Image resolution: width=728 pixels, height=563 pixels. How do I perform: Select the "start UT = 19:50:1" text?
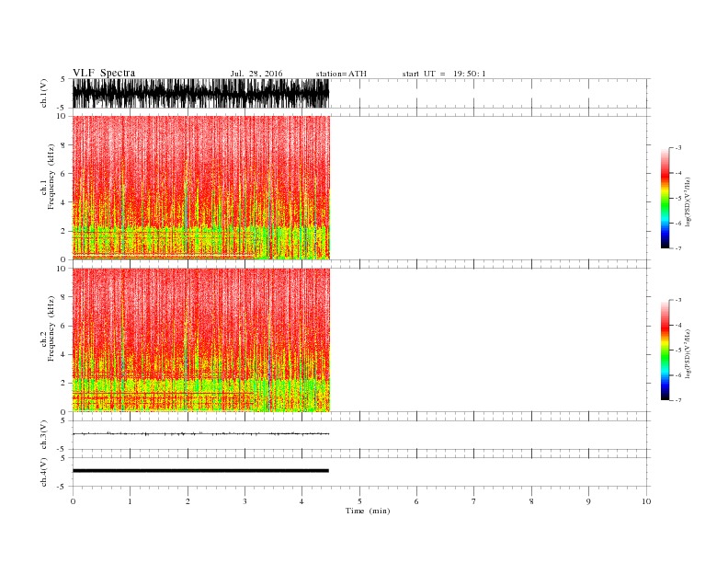(444, 74)
